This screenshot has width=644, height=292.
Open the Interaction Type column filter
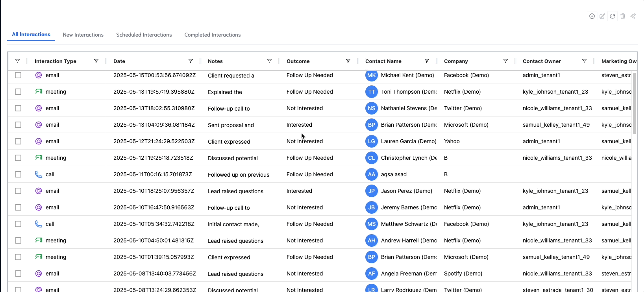[96, 61]
